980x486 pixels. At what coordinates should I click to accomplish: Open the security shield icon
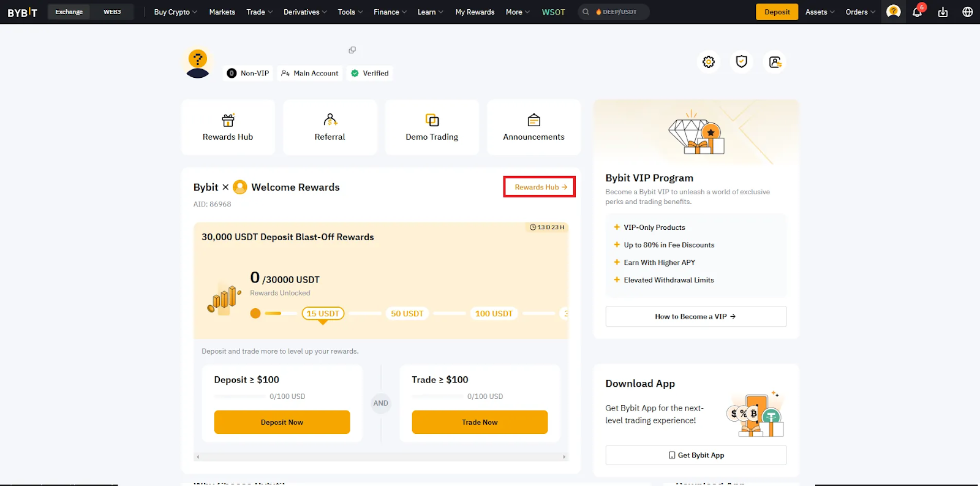[x=742, y=62]
